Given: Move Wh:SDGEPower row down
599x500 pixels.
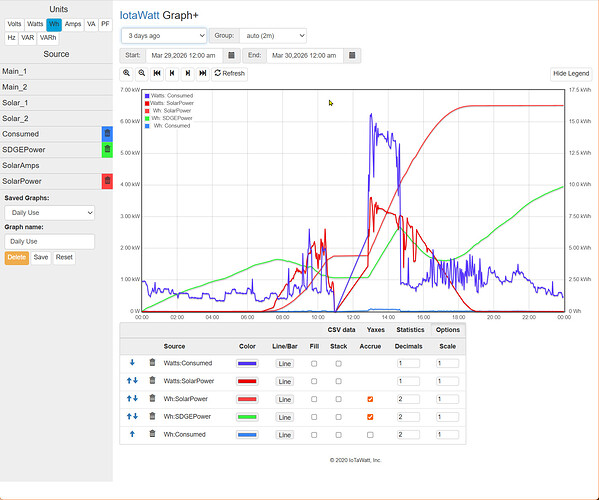Looking at the screenshot, I should tap(136, 416).
